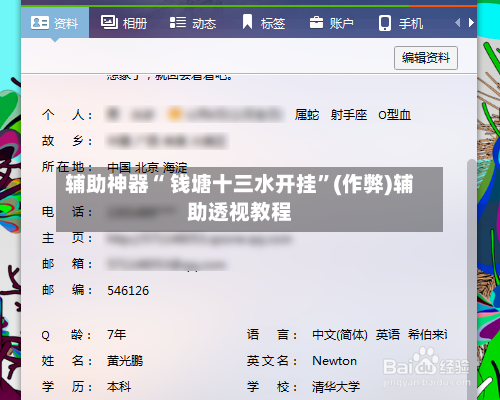500x400 pixels.
Task: Click the photo album icon
Action: pyautogui.click(x=109, y=22)
